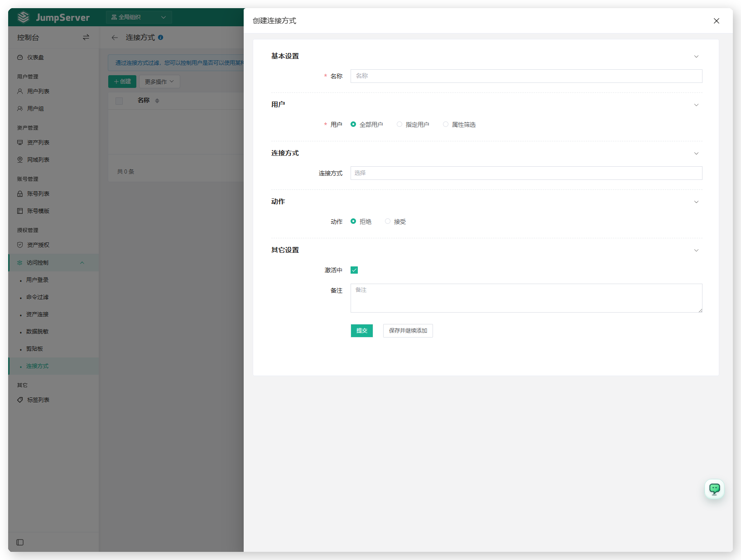The height and width of the screenshot is (560, 741).
Task: Open the floating chat assistant icon
Action: (714, 489)
